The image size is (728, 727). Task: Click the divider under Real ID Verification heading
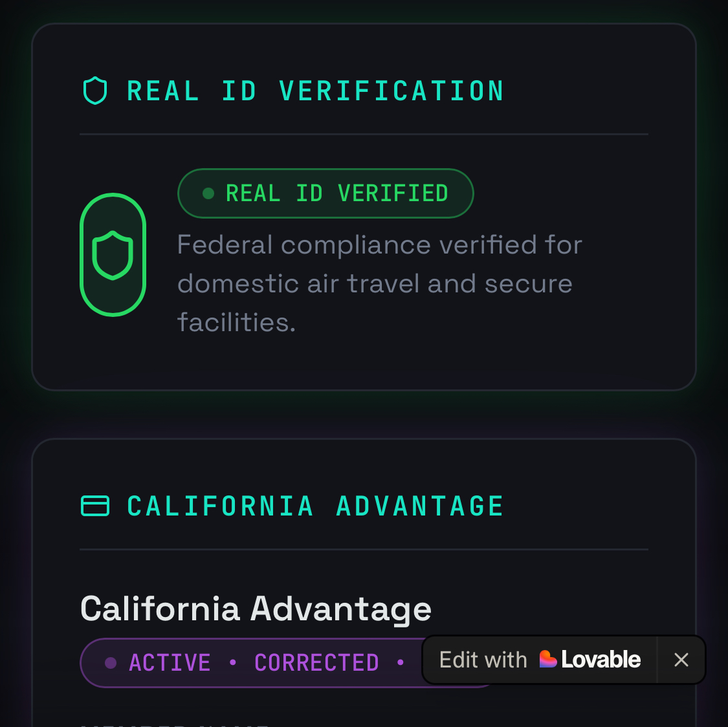(x=364, y=135)
